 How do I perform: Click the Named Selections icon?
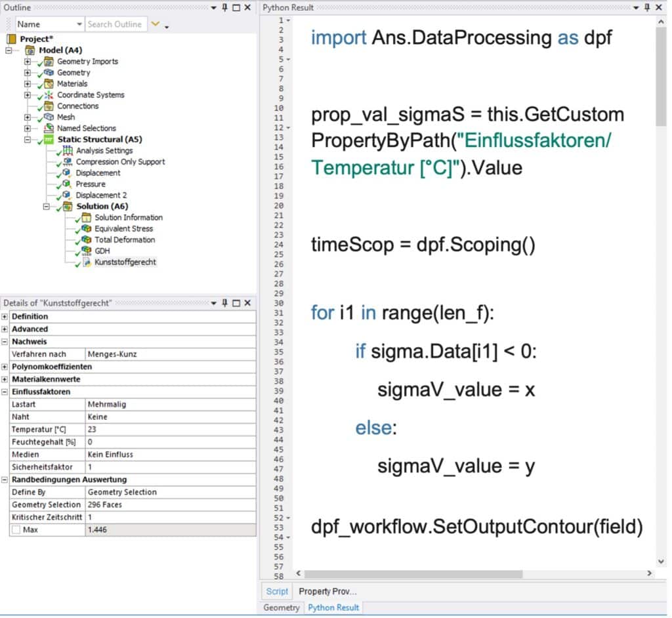[49, 129]
